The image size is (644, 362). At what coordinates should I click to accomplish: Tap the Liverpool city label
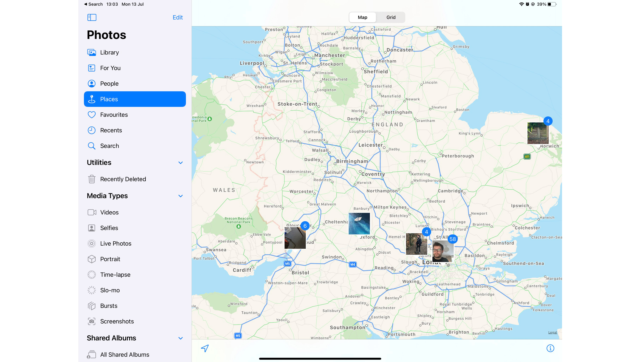point(252,63)
